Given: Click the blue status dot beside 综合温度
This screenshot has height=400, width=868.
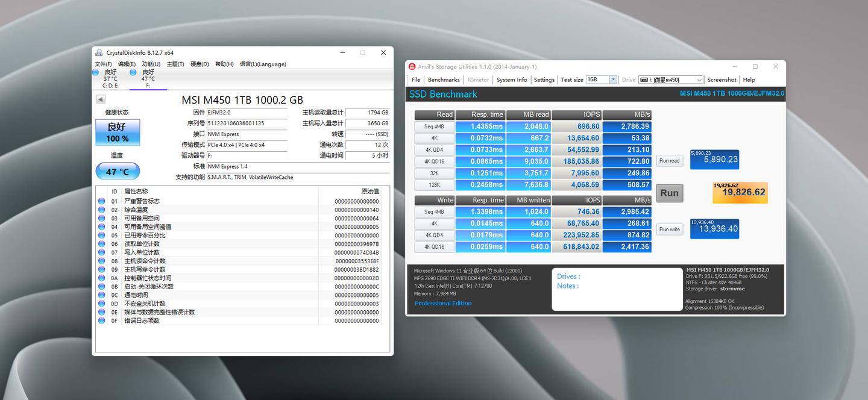Looking at the screenshot, I should [102, 209].
